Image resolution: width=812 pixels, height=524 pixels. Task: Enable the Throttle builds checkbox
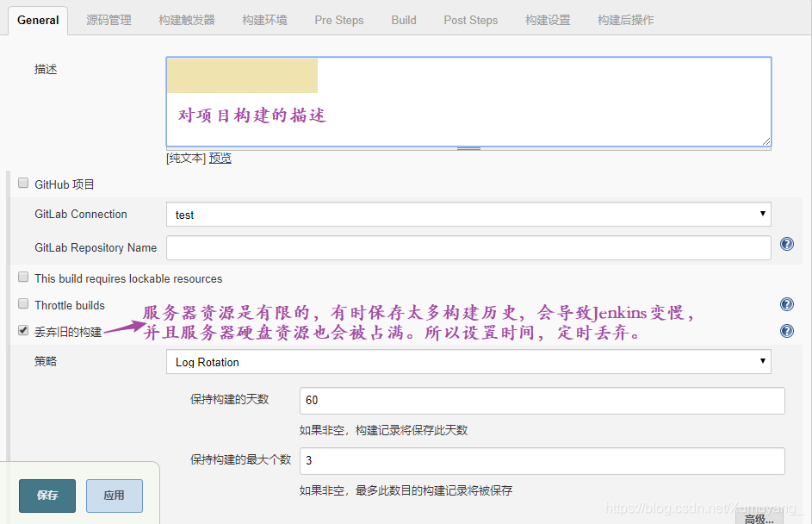pyautogui.click(x=23, y=303)
